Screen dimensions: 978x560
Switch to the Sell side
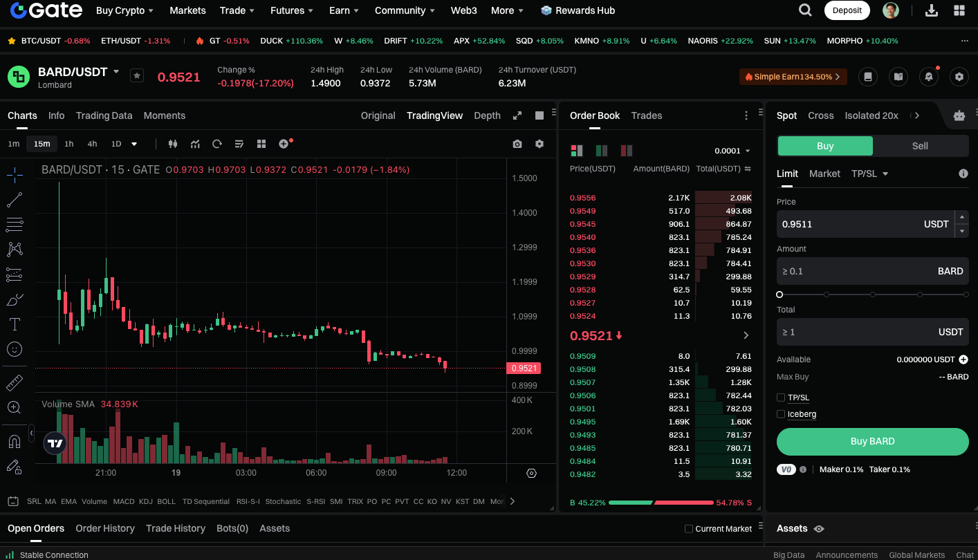click(x=920, y=146)
